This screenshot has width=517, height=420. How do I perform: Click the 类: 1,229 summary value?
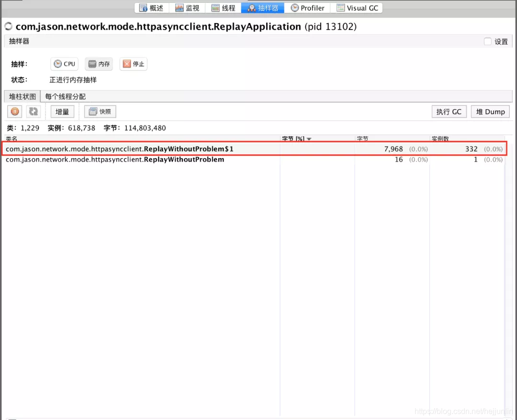pos(23,128)
